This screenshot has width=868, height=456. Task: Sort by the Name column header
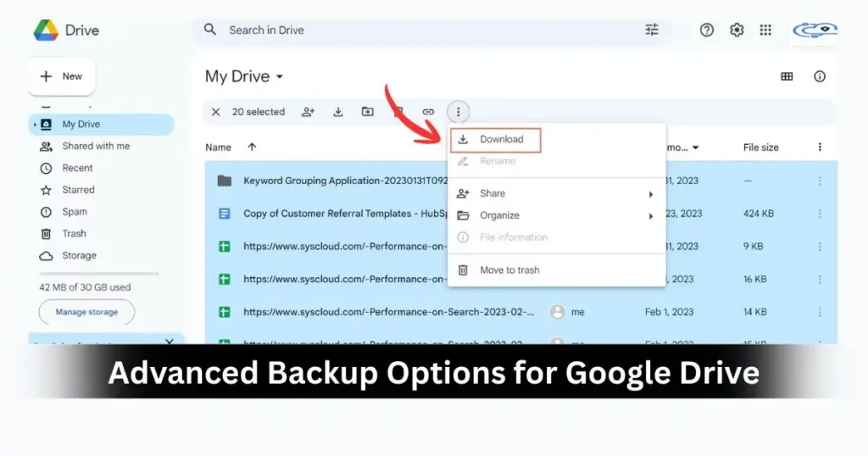(x=218, y=147)
